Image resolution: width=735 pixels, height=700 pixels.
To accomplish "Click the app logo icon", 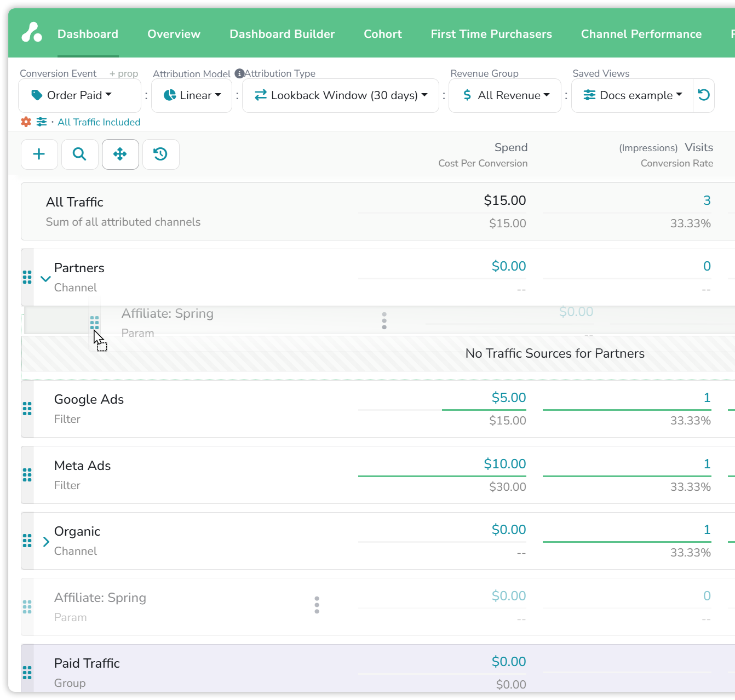I will coord(32,32).
